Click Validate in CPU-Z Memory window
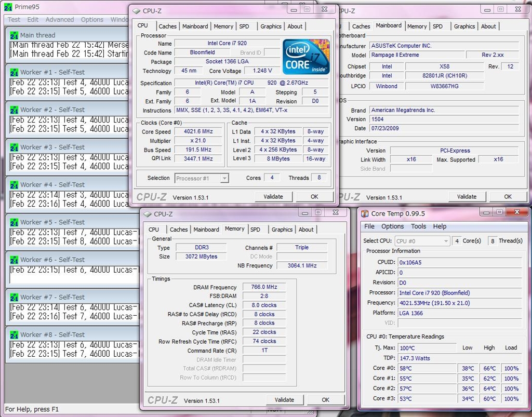This screenshot has width=532, height=417. pos(285,400)
